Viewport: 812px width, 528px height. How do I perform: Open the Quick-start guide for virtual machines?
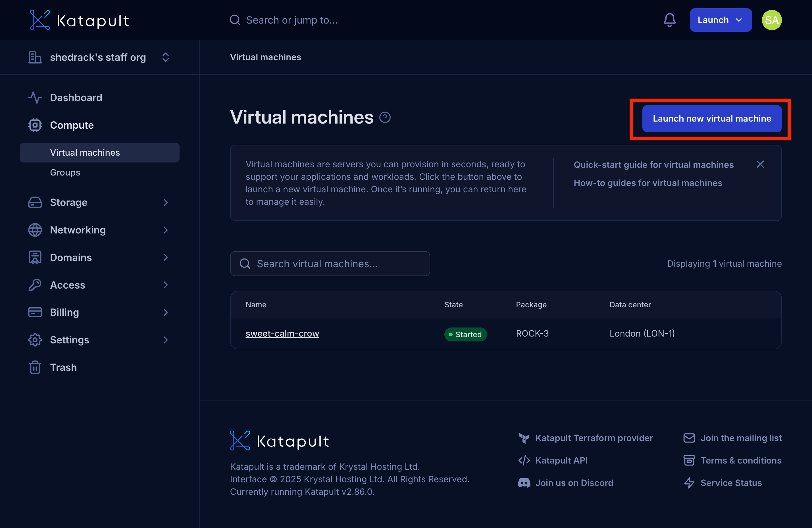(x=653, y=164)
